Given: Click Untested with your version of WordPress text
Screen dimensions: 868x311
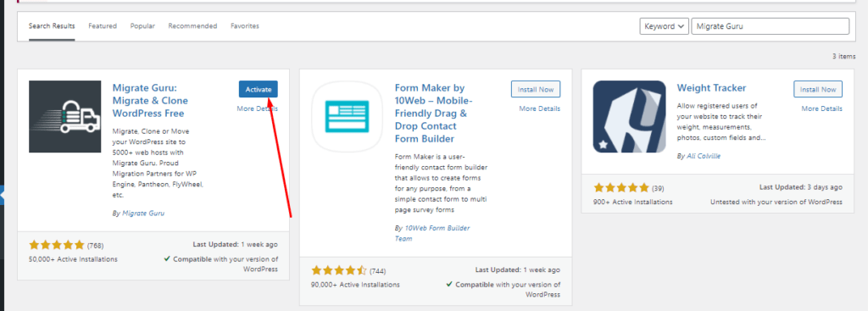Looking at the screenshot, I should (776, 202).
